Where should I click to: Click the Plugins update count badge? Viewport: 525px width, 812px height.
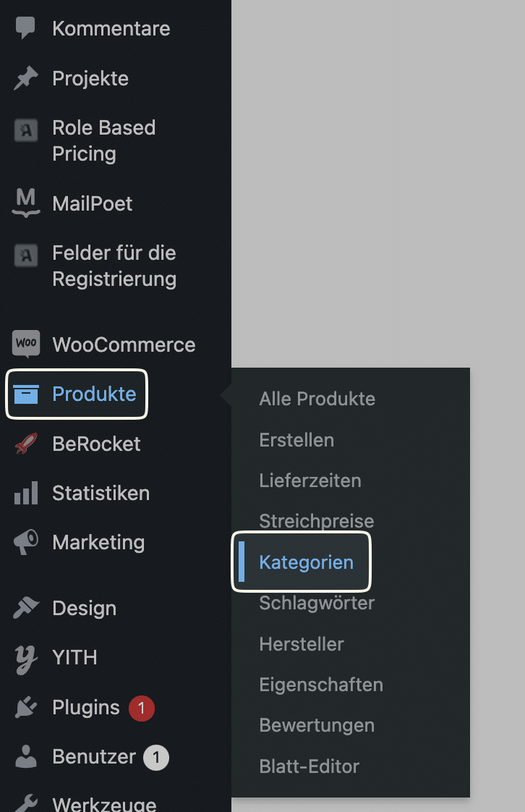click(x=141, y=708)
